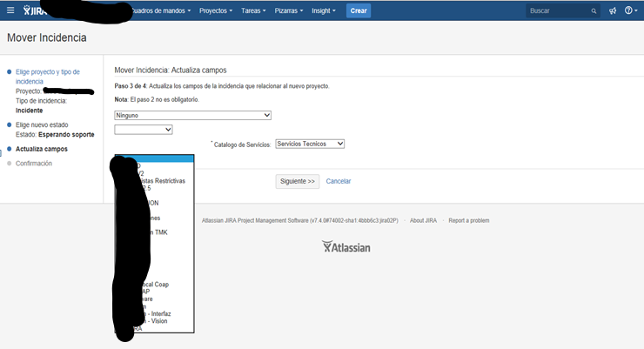644x349 pixels.
Task: Select the Vision option in the list
Action: (154, 321)
